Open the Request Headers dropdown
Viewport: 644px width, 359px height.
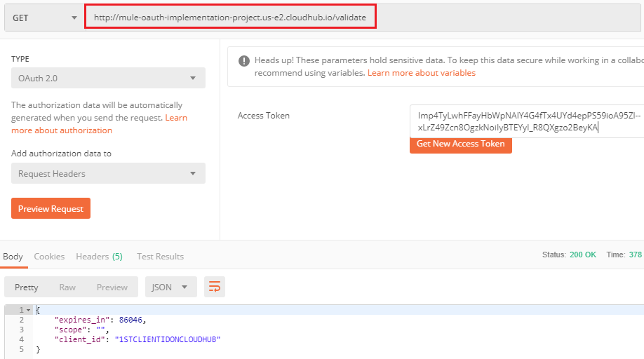[x=108, y=174]
